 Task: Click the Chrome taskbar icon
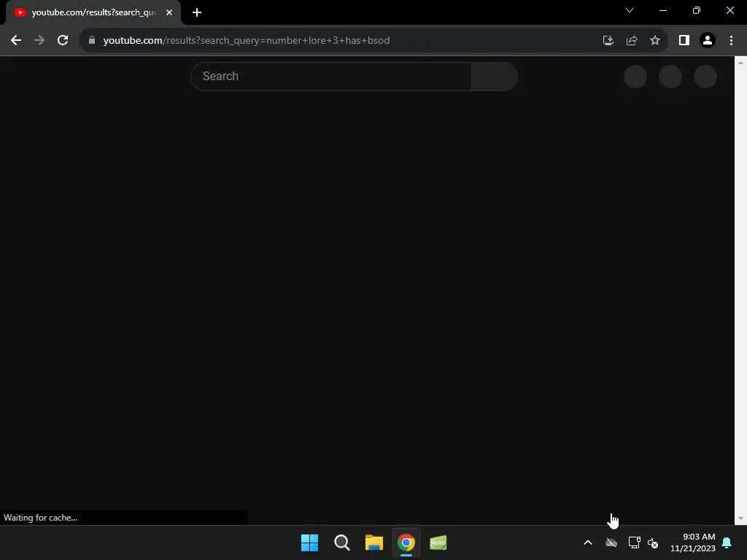[406, 542]
